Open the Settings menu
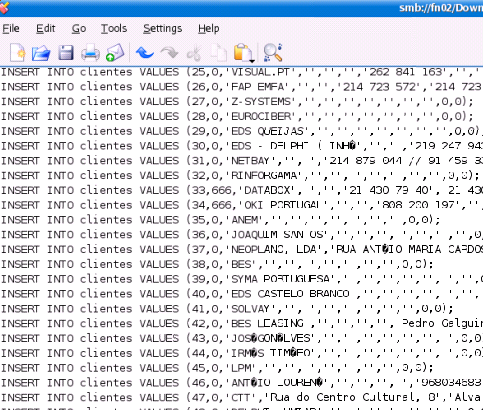Screen dimensions: 483x410 (x=163, y=29)
